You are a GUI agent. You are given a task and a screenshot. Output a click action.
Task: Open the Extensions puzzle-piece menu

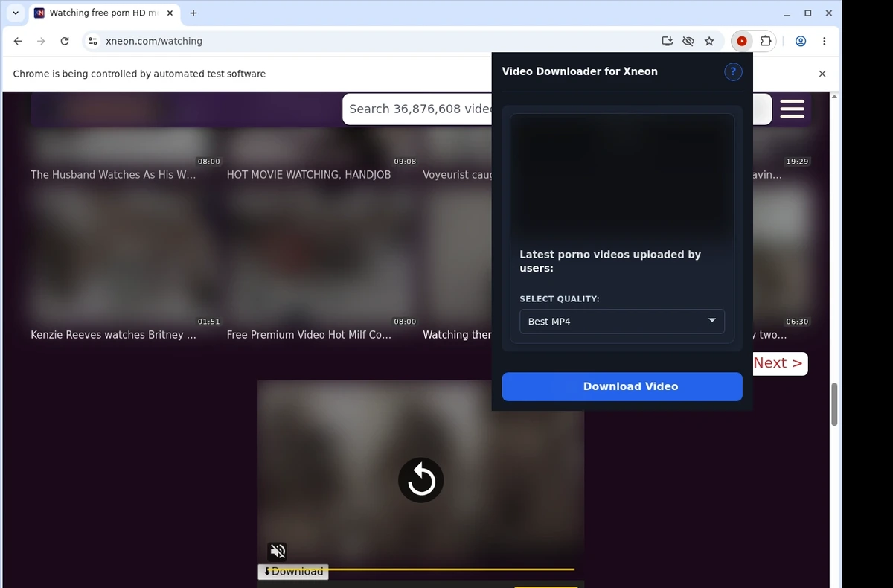pyautogui.click(x=765, y=41)
